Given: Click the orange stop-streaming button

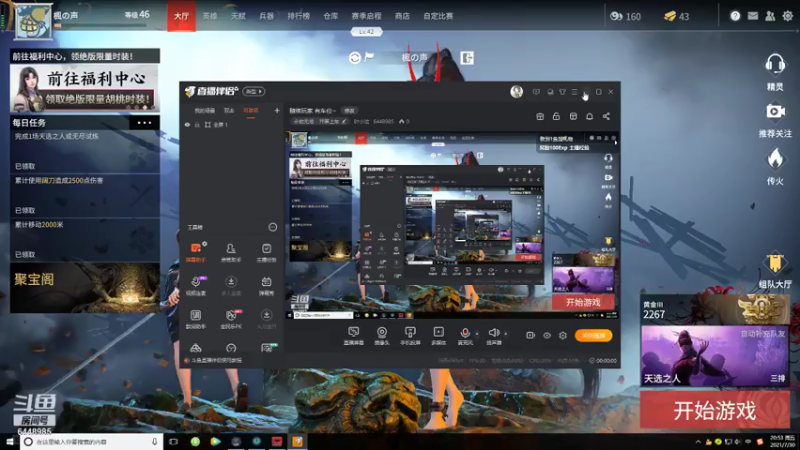Looking at the screenshot, I should [593, 336].
